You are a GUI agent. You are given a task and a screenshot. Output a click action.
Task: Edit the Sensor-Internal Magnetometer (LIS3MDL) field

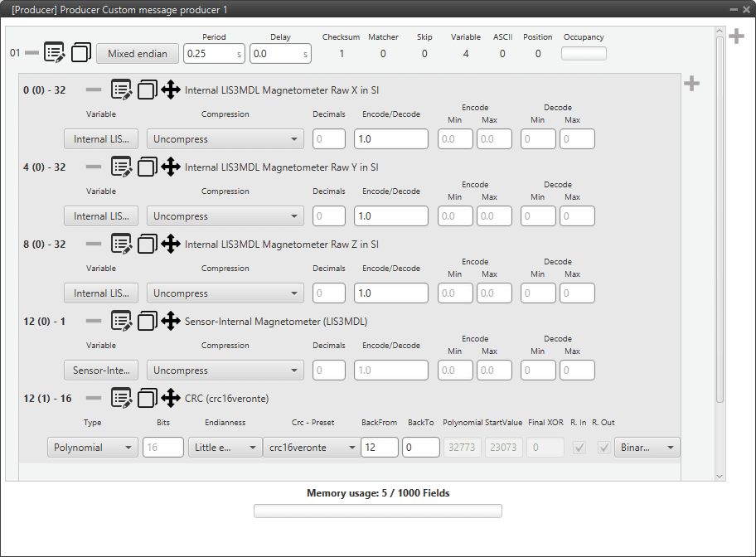121,321
